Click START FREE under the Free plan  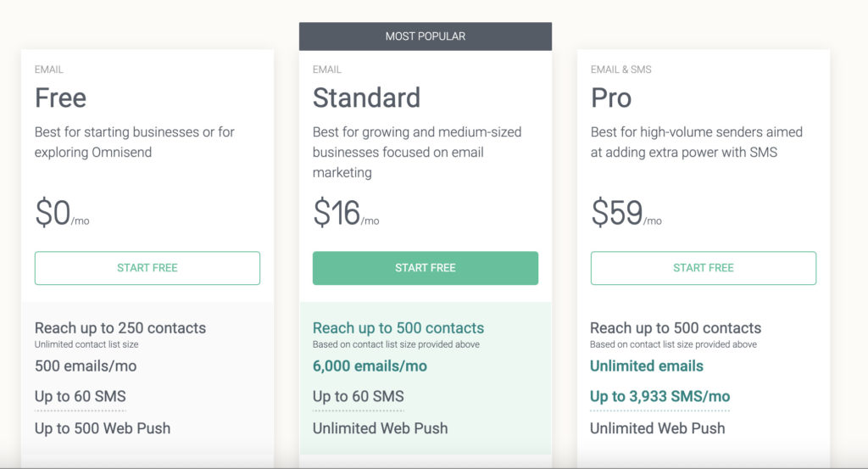[147, 268]
